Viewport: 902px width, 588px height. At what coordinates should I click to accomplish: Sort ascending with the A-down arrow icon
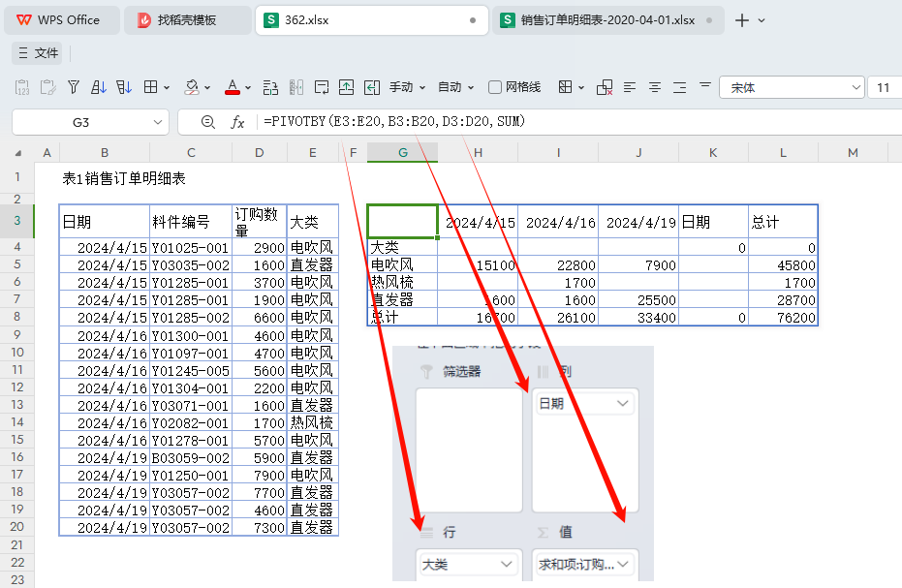point(99,87)
